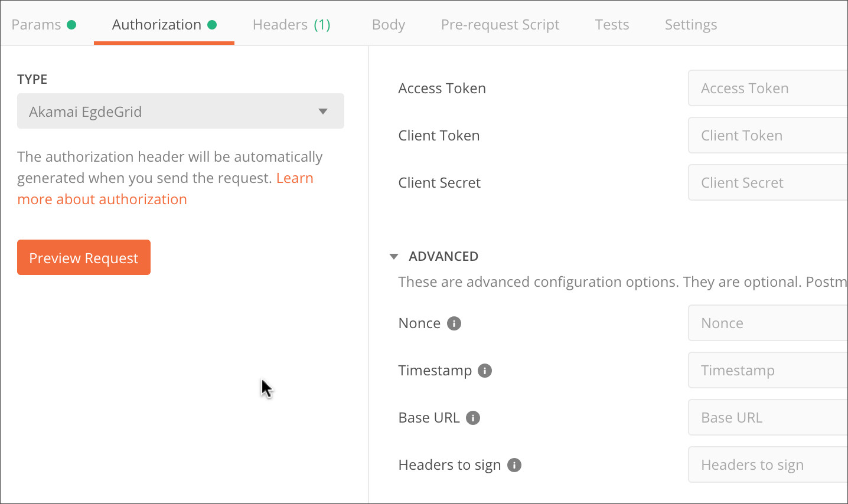Open the Tests tab
Viewport: 848px width, 504px height.
pyautogui.click(x=612, y=25)
